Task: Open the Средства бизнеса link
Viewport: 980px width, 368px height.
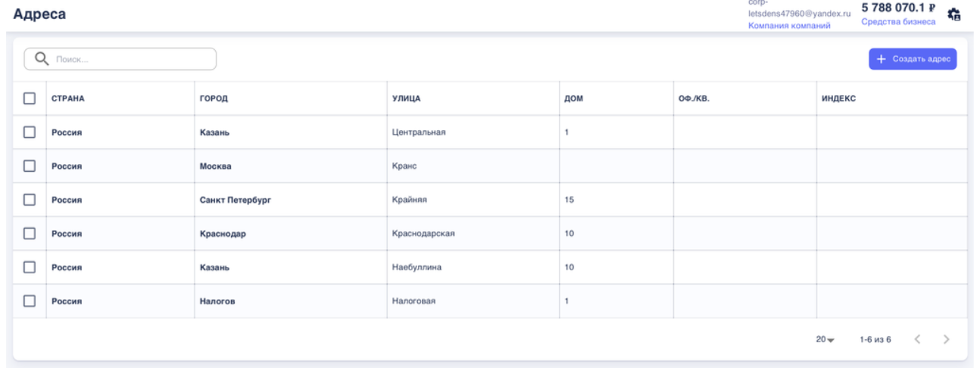Action: coord(897,21)
